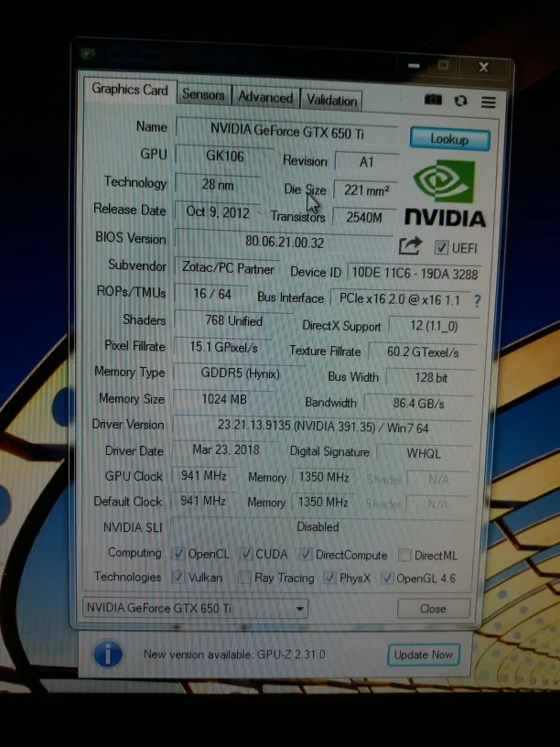Click the Name field NVIDIA GeForce GTX 650 Ti

286,131
